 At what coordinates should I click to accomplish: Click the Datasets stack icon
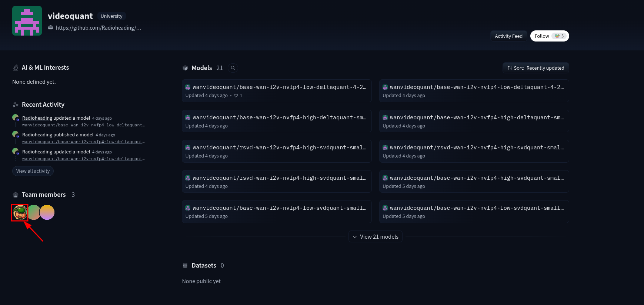coord(185,265)
